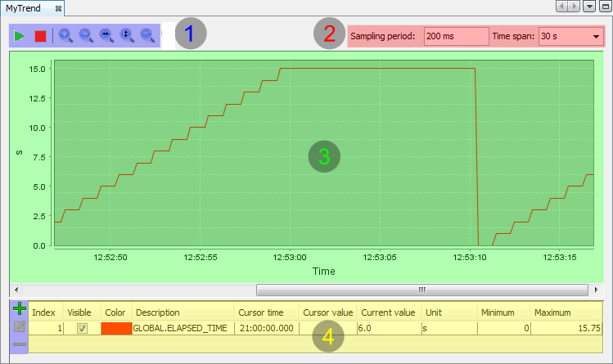
Task: Click the Color column header
Action: (115, 312)
